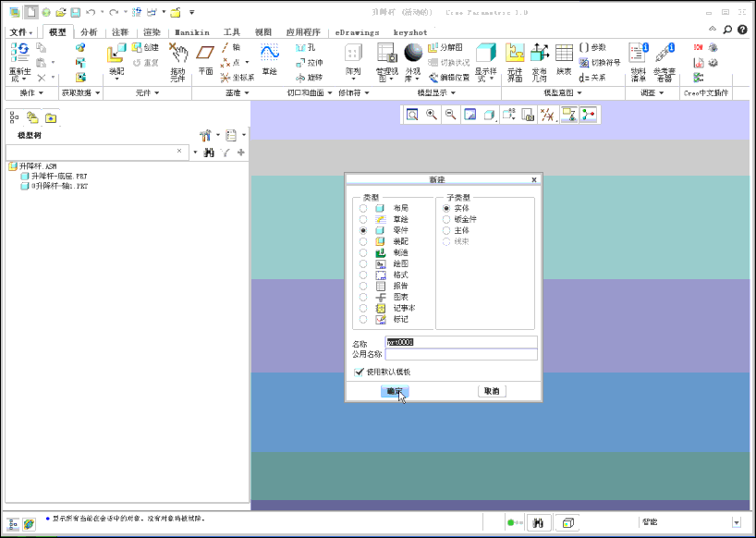Switch to the Render (渲染) tab

[x=152, y=32]
